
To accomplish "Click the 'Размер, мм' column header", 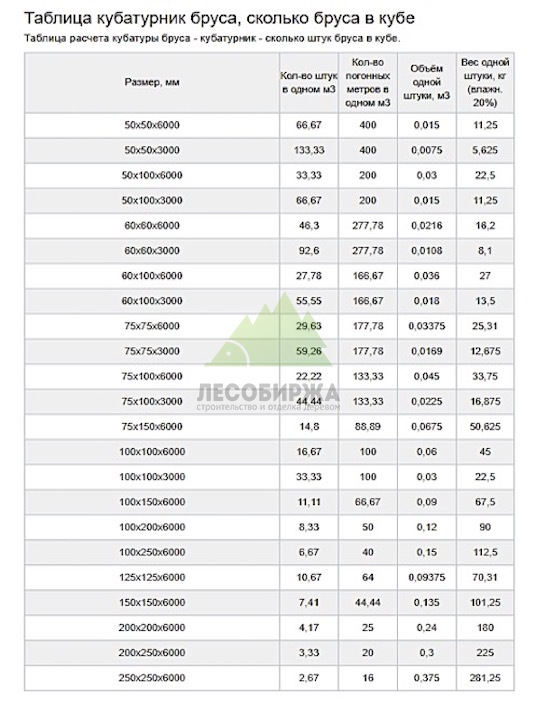I will pos(152,82).
